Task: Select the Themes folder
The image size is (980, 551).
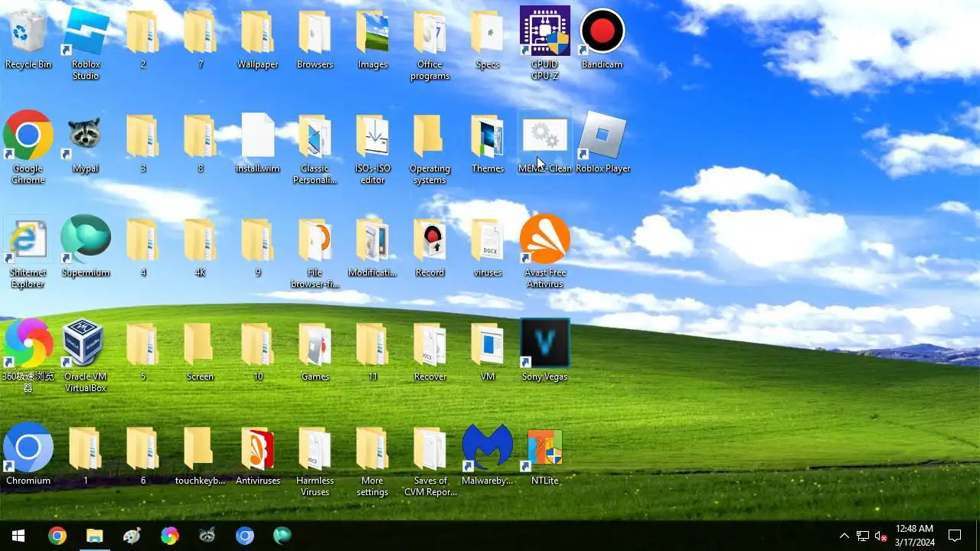Action: (488, 143)
